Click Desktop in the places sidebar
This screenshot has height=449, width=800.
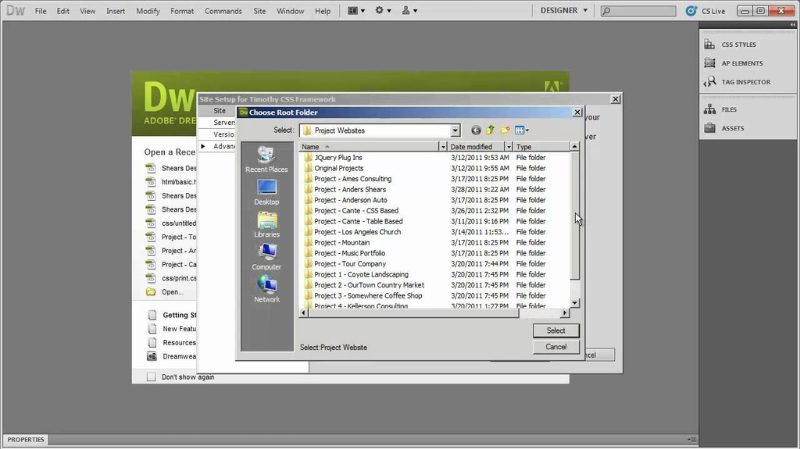267,191
